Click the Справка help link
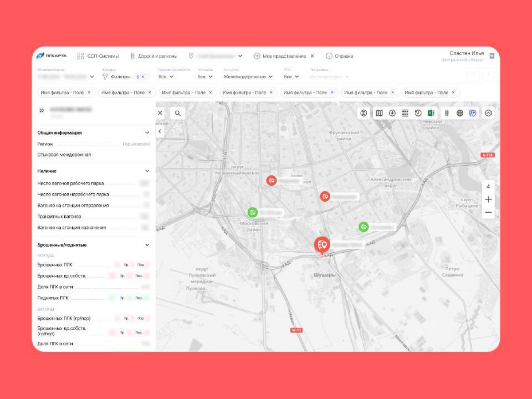This screenshot has height=399, width=532. 340,56
